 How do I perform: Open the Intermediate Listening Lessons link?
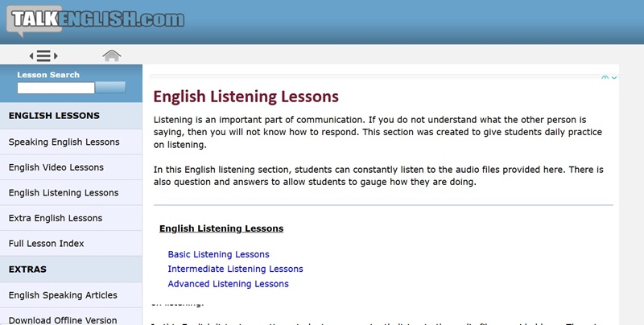[x=235, y=269]
